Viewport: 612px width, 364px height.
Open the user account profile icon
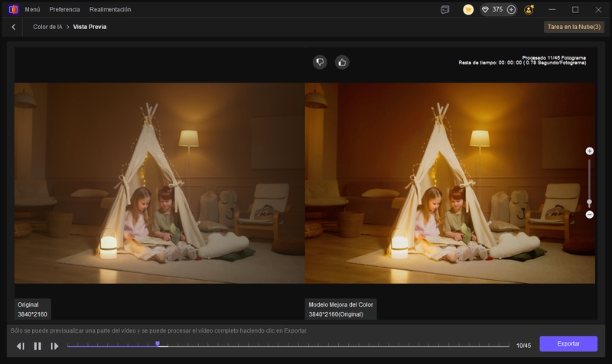coord(529,9)
